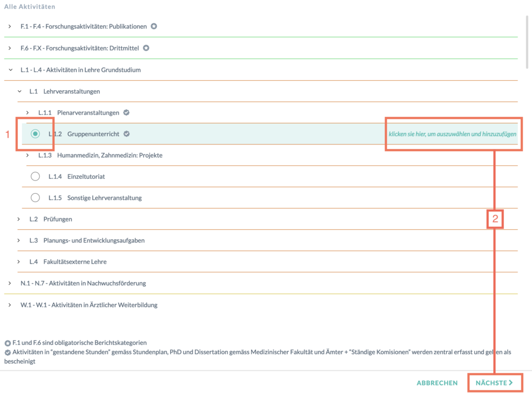This screenshot has height=393, width=532.
Task: Collapse L.1 - L.4 Aktivitäten in Lehre Grundstudium
Action: pos(11,70)
